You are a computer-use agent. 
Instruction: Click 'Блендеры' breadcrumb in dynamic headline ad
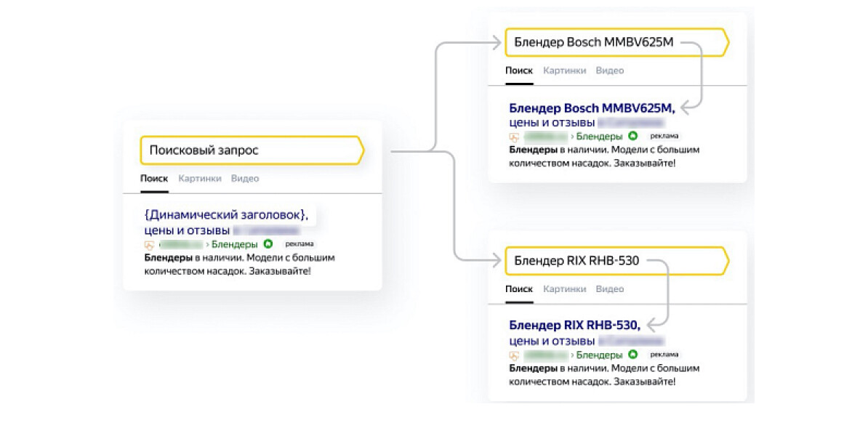click(235, 244)
